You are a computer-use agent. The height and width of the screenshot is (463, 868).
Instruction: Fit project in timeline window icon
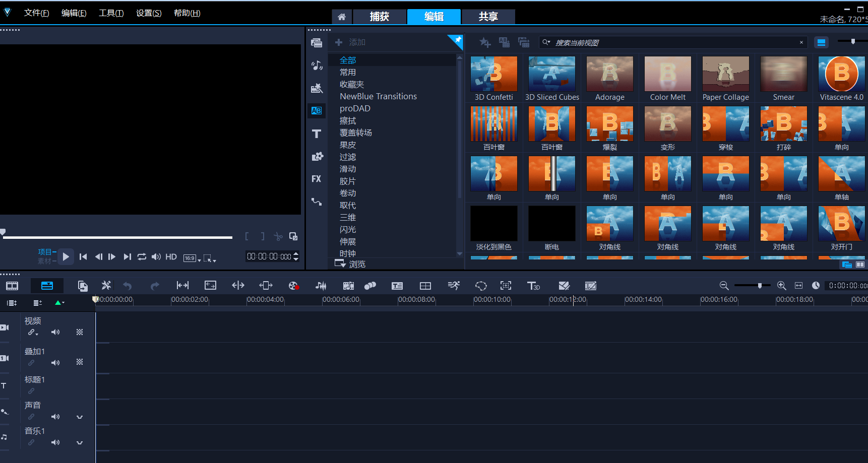(799, 286)
